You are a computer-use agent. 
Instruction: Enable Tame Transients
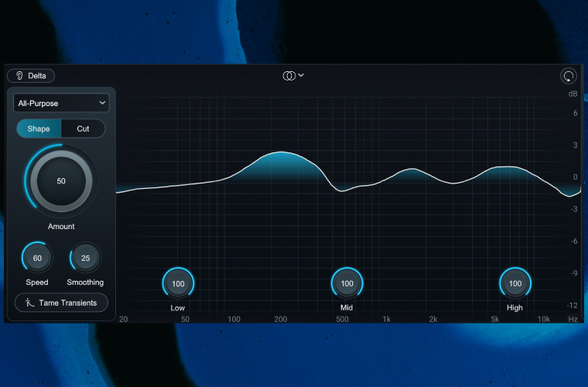pos(61,303)
